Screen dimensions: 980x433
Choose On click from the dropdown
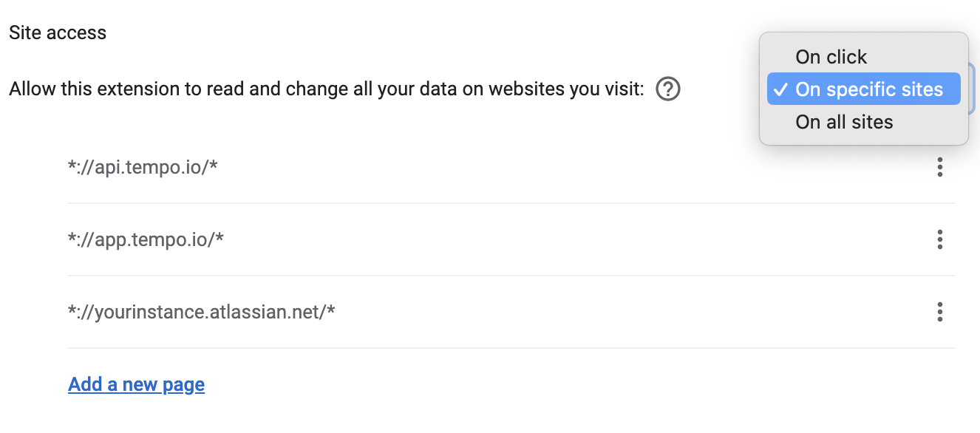pos(830,56)
